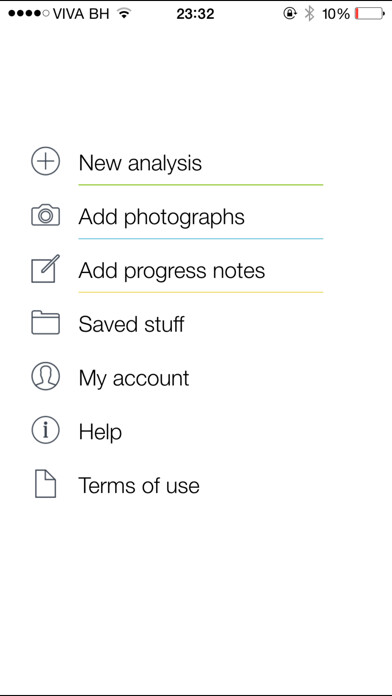Tap the Wi-Fi indicator in status bar

pyautogui.click(x=125, y=14)
